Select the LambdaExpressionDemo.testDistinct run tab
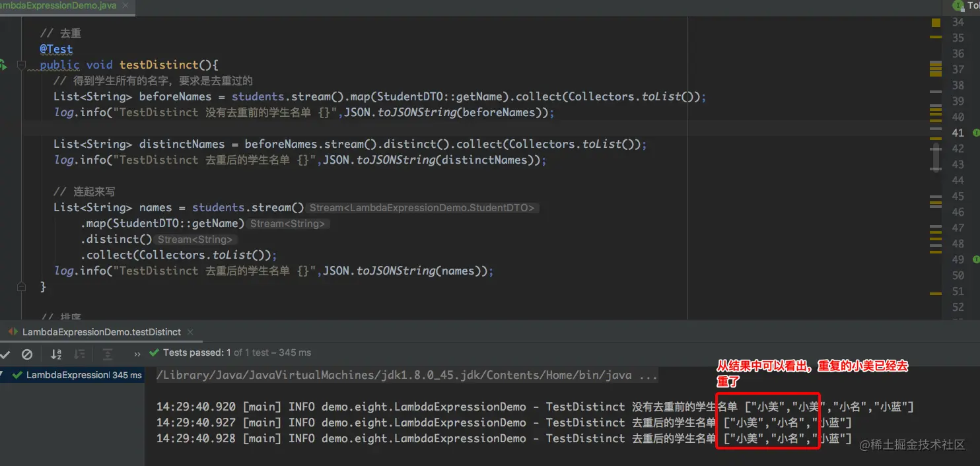Image resolution: width=980 pixels, height=466 pixels. click(102, 332)
